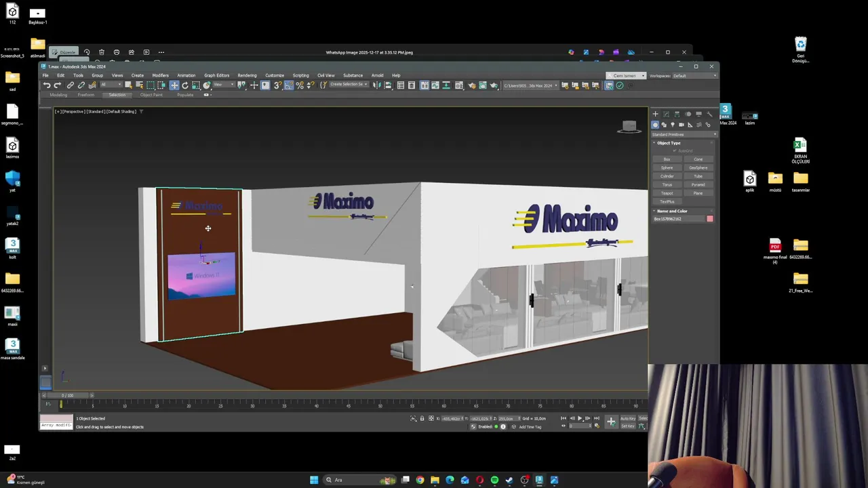The width and height of the screenshot is (868, 488).
Task: Click the Percent Snap toggle icon
Action: [x=300, y=85]
